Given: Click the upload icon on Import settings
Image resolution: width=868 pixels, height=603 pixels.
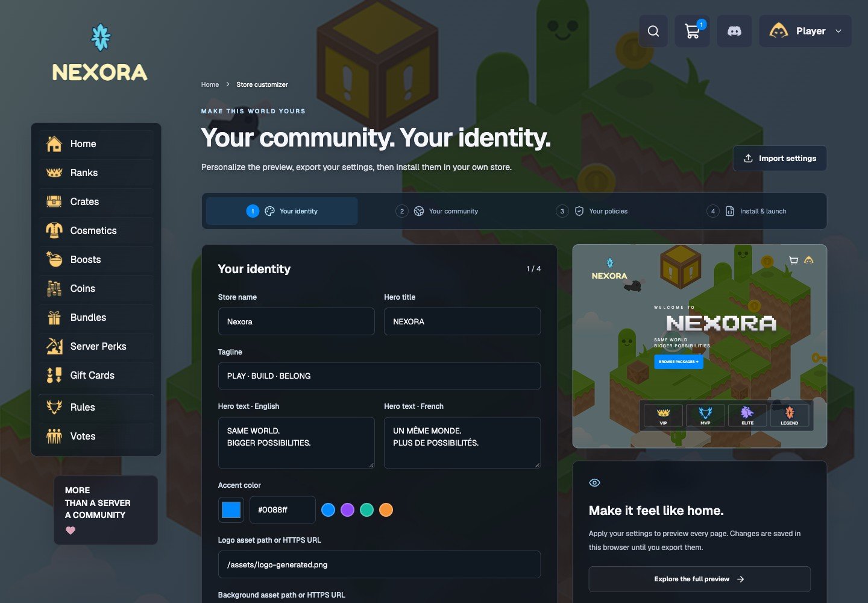Looking at the screenshot, I should point(748,158).
